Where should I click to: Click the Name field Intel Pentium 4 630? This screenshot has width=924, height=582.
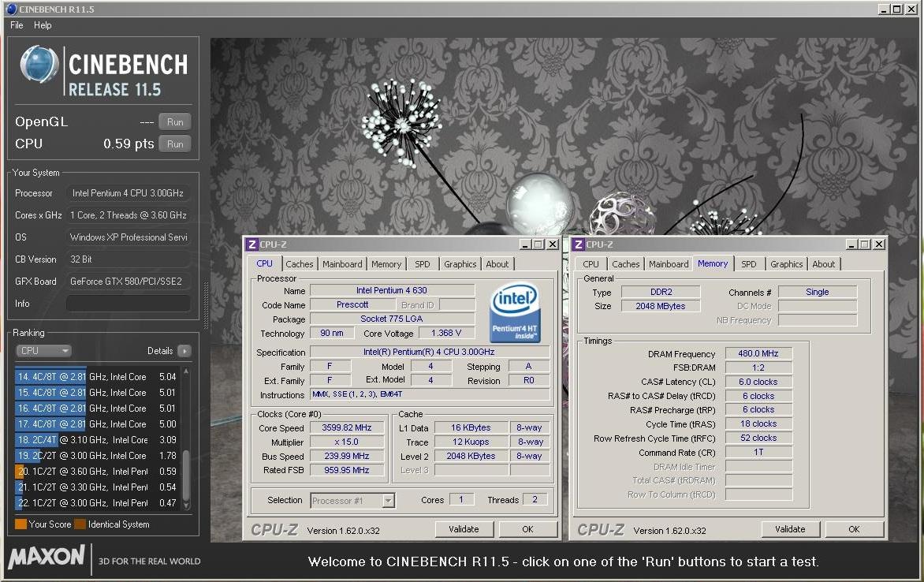(392, 290)
